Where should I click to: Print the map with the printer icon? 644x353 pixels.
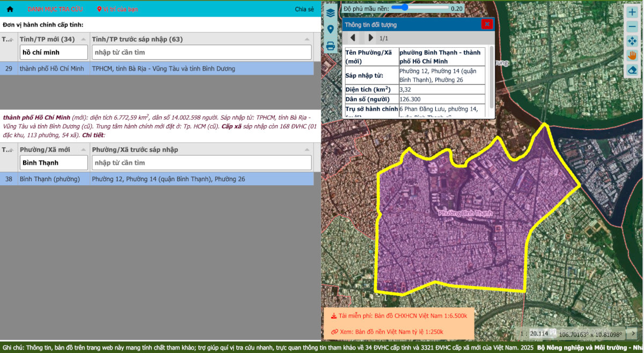pos(331,46)
